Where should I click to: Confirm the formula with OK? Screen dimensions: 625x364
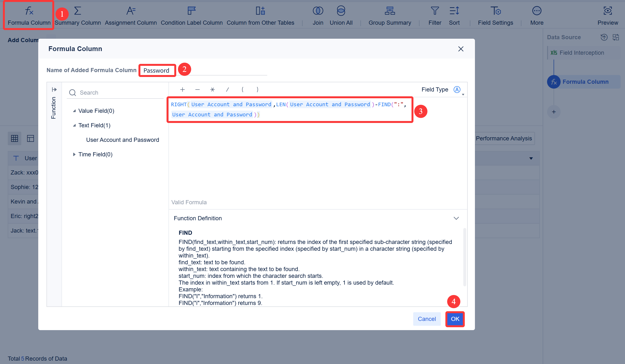[x=455, y=319]
